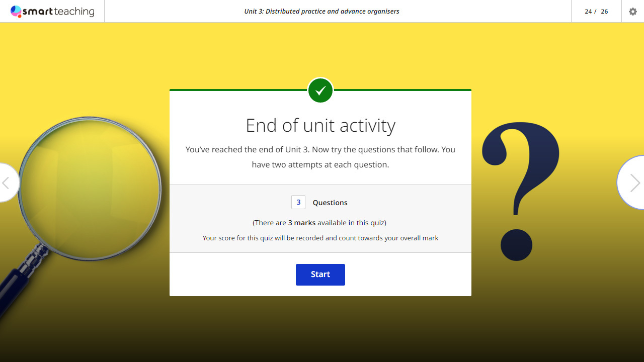644x362 pixels.
Task: Click the colorful smart teaching logo bubble
Action: pos(16,11)
